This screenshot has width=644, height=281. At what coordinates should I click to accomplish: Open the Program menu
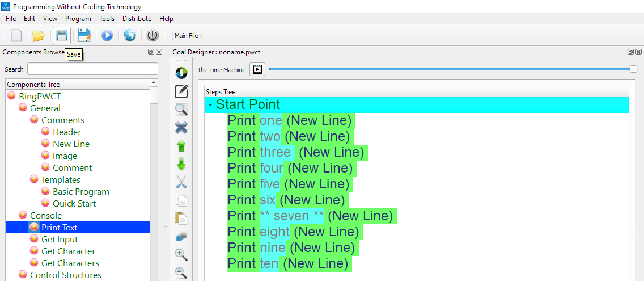point(78,19)
